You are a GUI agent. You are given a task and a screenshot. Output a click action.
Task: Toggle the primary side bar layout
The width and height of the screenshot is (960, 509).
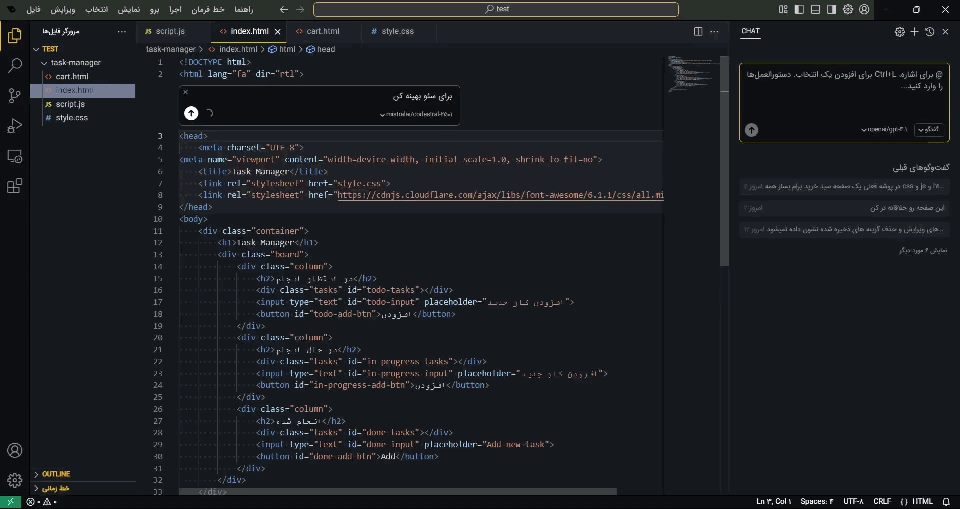pos(800,9)
